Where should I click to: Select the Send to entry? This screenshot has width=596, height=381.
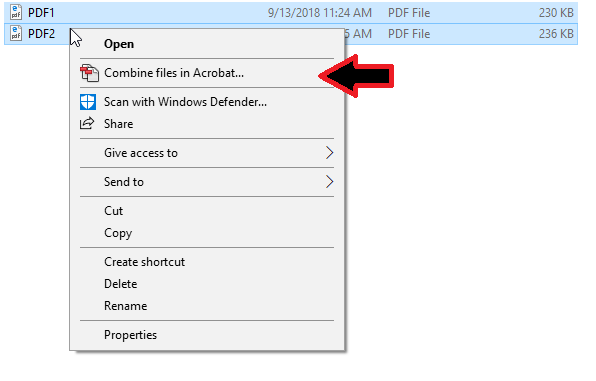(x=124, y=182)
